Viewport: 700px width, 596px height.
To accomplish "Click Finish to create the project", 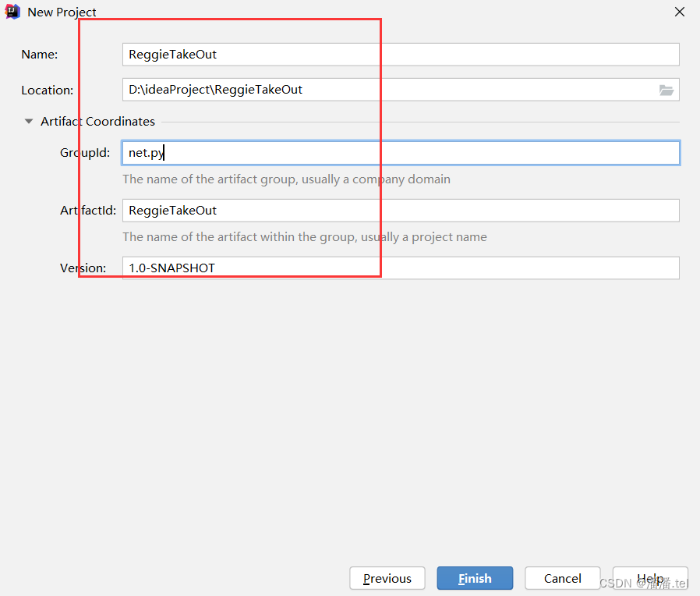I will [475, 578].
